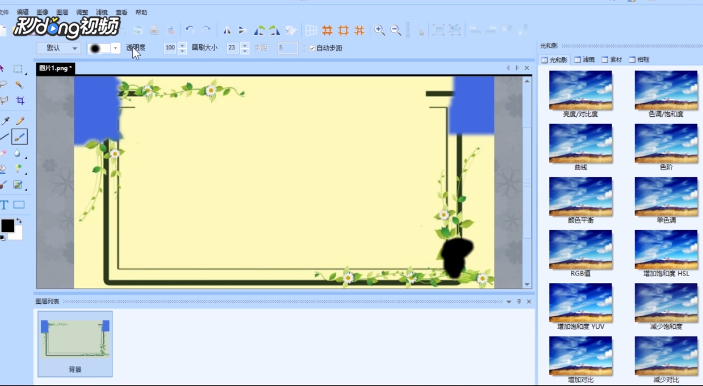Open the 查看 menu
The image size is (703, 386).
pyautogui.click(x=122, y=12)
